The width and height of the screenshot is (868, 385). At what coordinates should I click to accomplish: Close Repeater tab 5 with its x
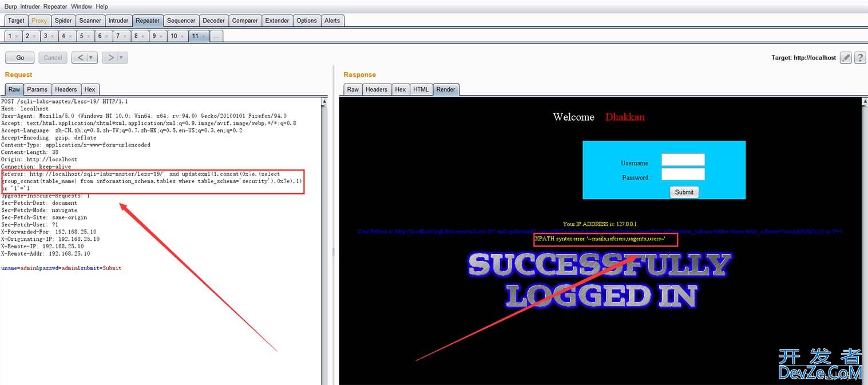point(89,37)
